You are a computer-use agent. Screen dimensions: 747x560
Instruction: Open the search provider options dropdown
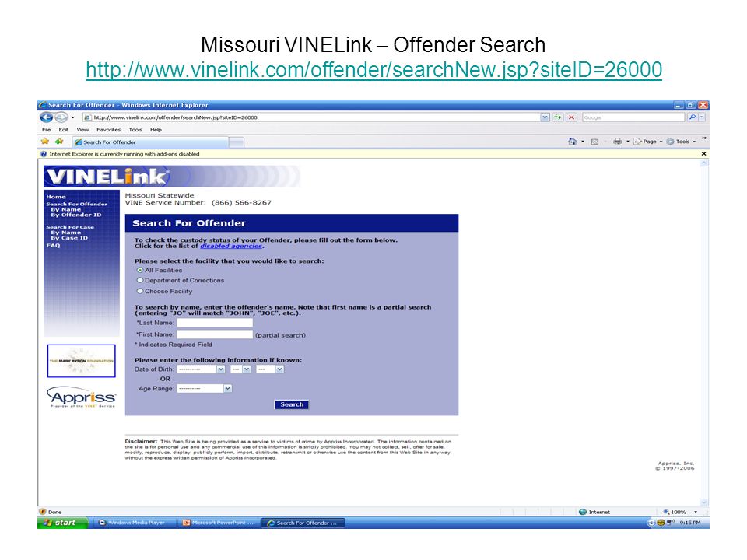pos(702,117)
